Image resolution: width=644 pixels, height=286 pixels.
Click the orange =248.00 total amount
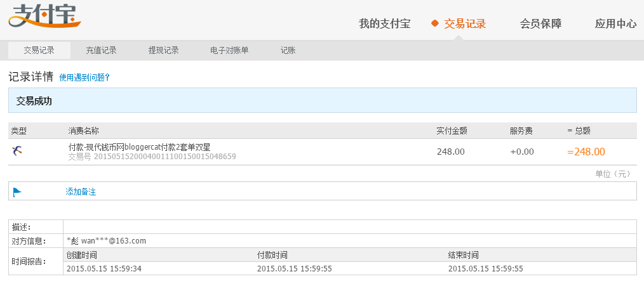[x=586, y=152]
